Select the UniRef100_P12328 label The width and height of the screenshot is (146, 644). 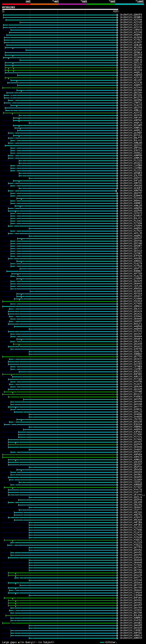[131, 161]
